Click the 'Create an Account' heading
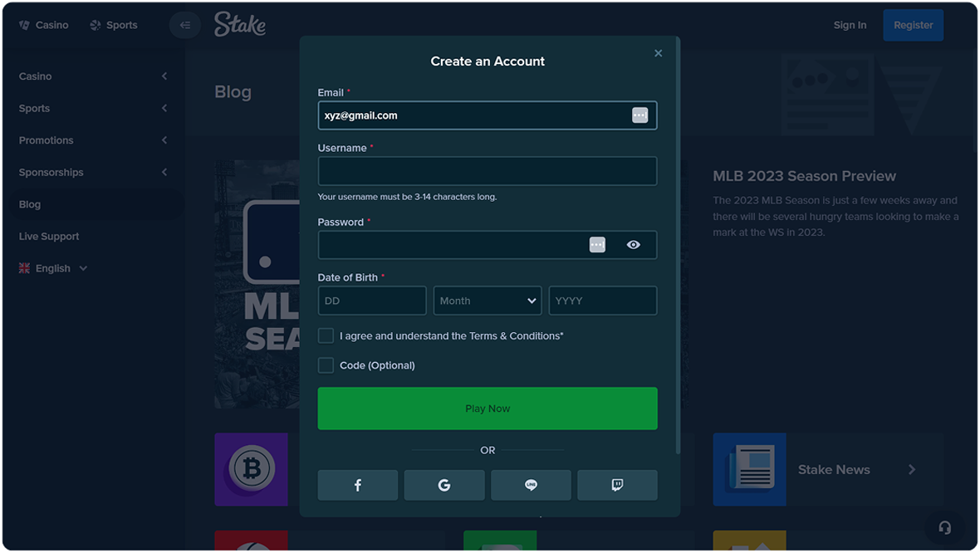 click(488, 61)
